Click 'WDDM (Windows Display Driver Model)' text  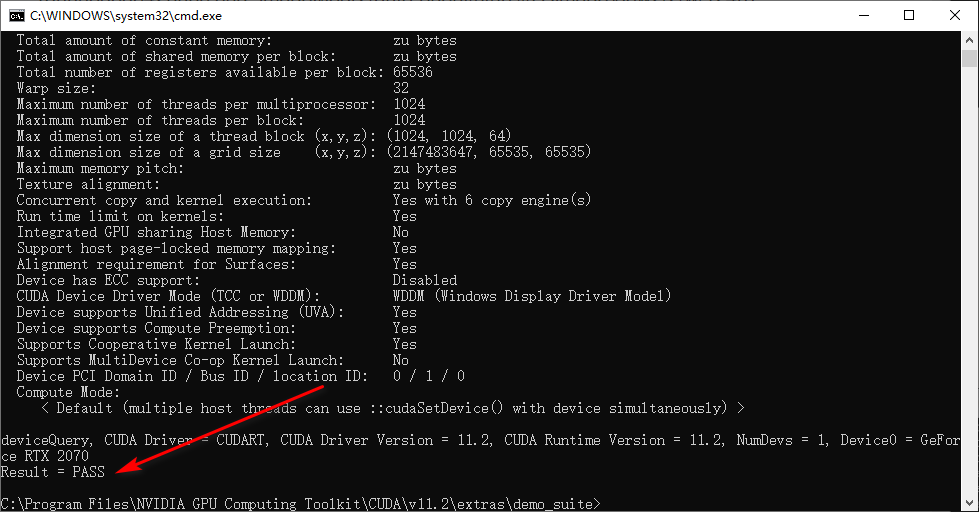[531, 296]
